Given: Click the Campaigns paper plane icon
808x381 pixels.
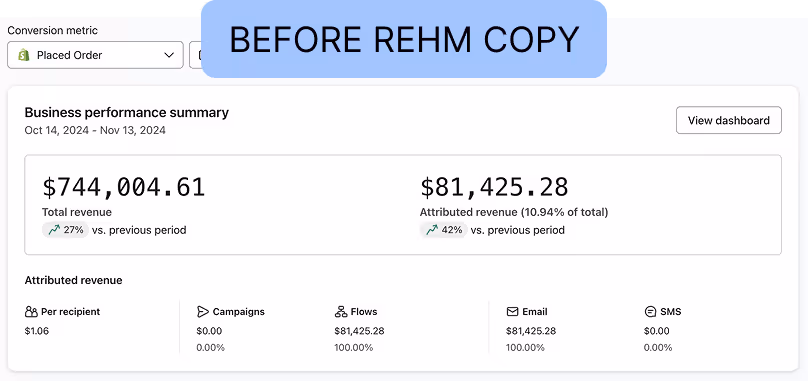Looking at the screenshot, I should point(203,312).
